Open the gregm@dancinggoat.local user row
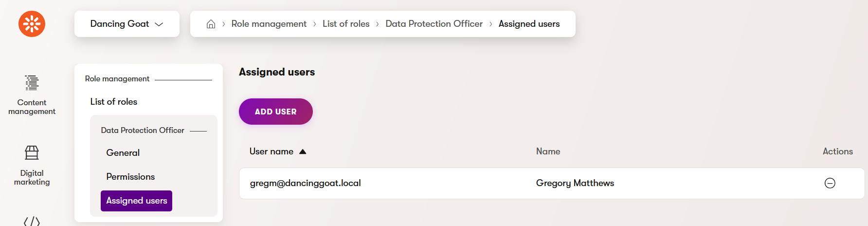Viewport: 868px width, 226px height. click(x=552, y=183)
